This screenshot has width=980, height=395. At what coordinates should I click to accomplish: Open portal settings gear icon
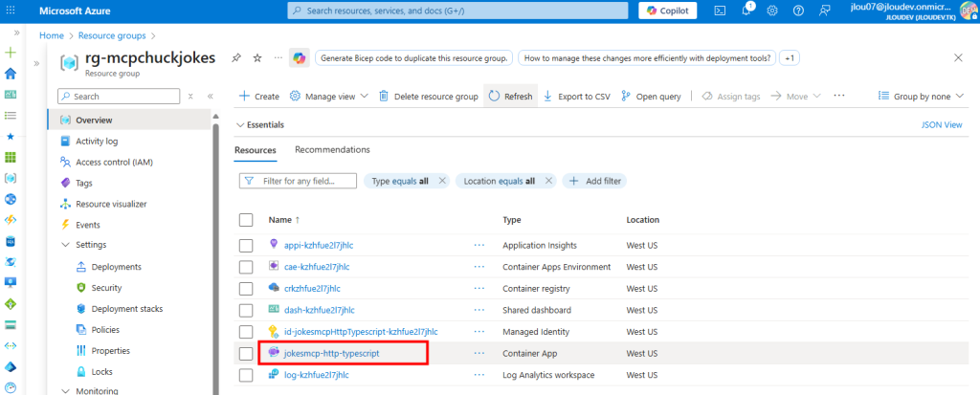point(772,11)
